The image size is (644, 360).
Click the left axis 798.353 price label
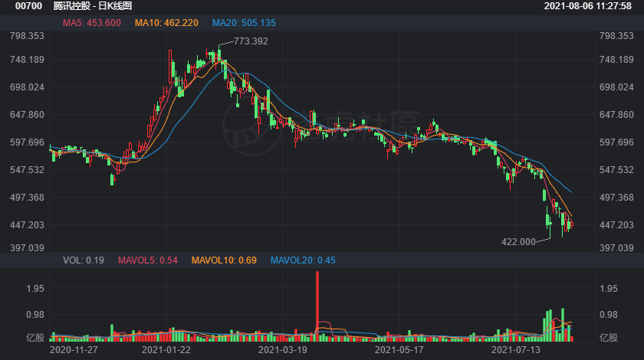27,36
